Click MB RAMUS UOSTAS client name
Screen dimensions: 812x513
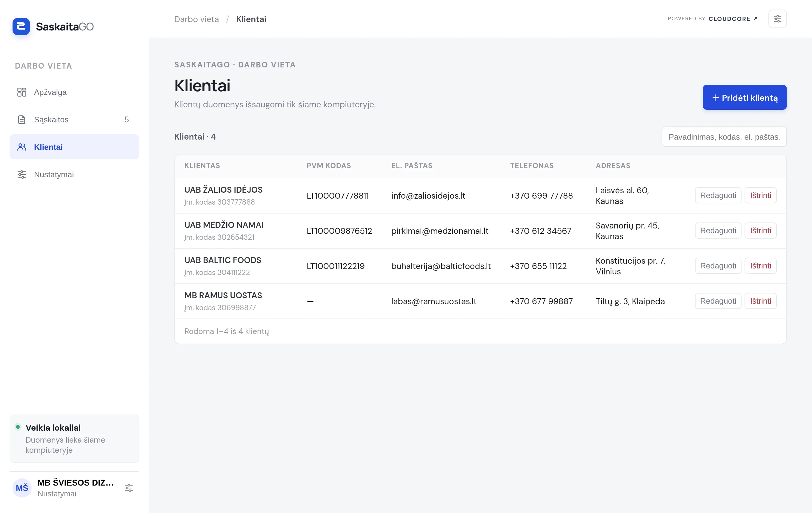point(223,295)
